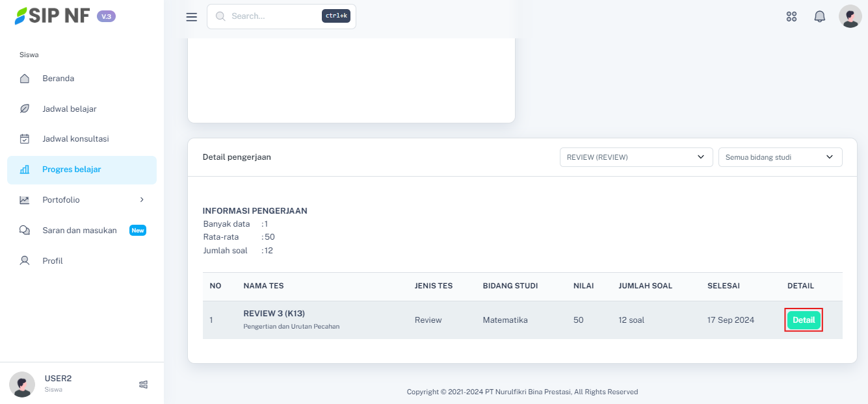Click the SIP NF logo
This screenshot has width=868, height=404.
pyautogui.click(x=53, y=16)
